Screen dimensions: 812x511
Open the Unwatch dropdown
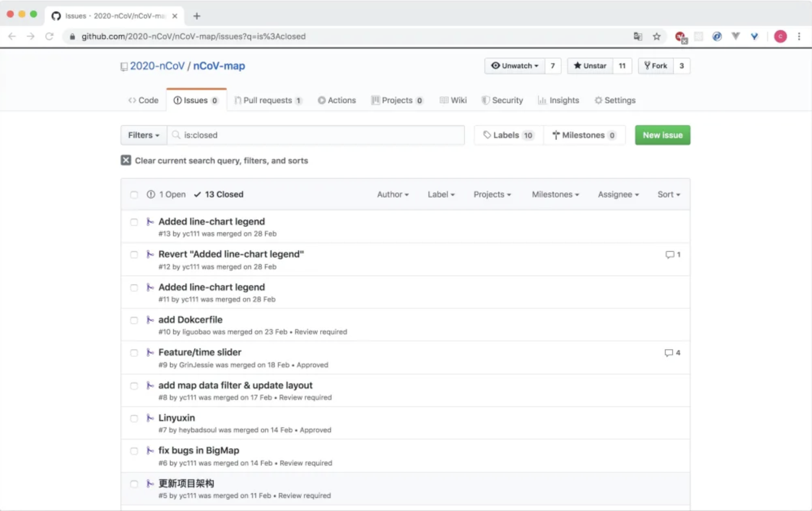point(515,66)
